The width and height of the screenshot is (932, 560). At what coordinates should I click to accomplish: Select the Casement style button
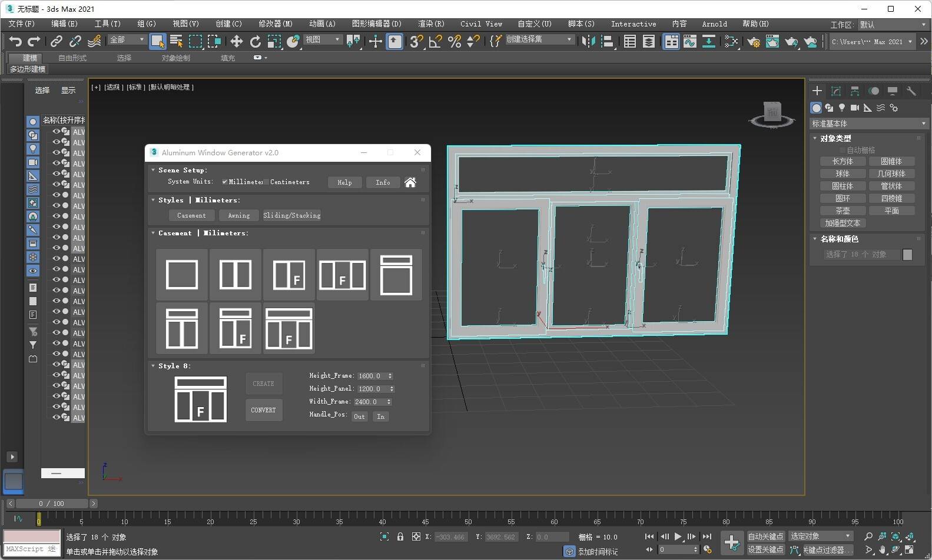[x=191, y=215]
